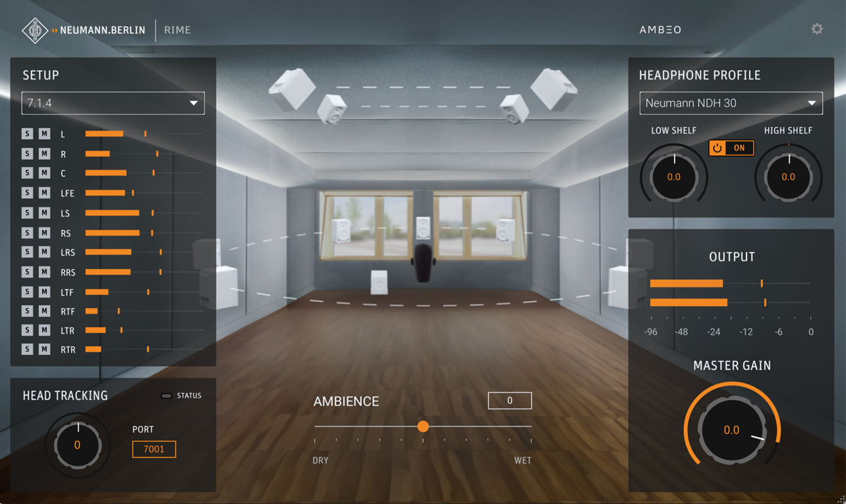
Task: Click the dropdown arrow in Headphone Profile
Action: coord(811,103)
